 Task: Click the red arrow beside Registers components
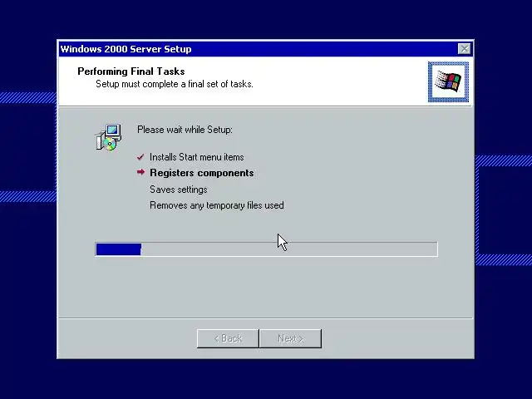point(140,172)
